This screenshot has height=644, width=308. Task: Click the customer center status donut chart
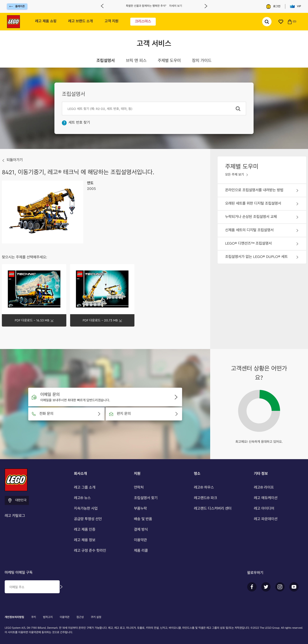pos(259,411)
